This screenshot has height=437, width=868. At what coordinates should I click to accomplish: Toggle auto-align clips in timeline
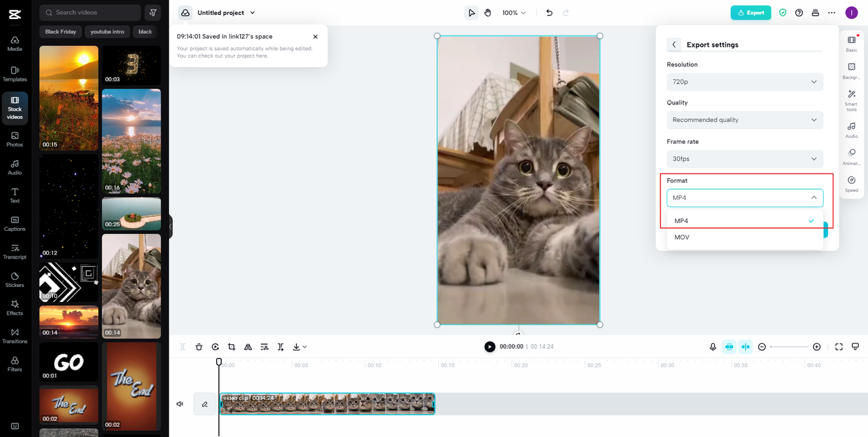coord(745,347)
